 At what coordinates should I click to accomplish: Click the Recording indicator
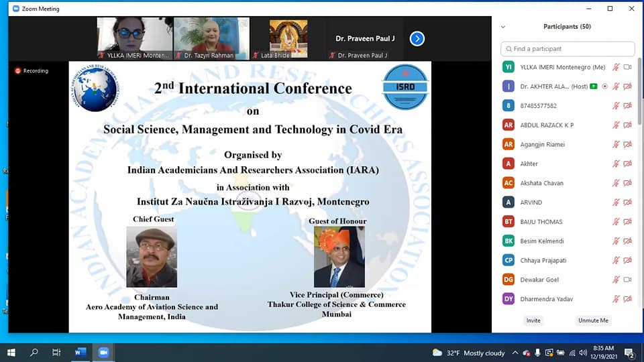pos(32,70)
